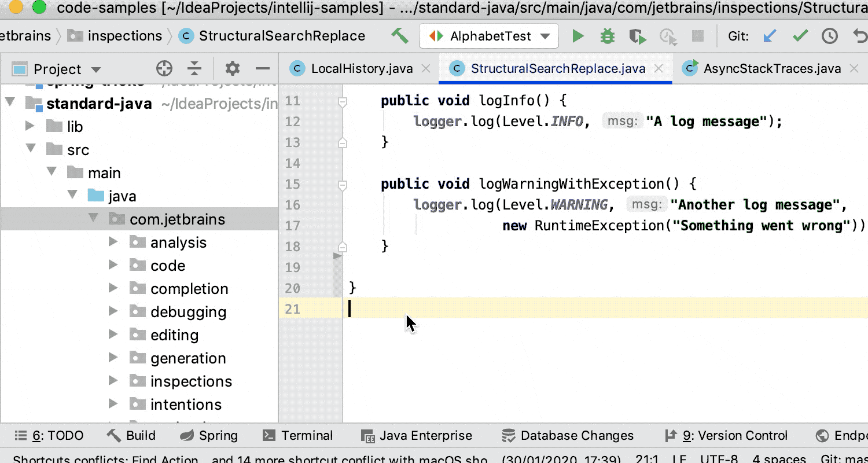Select the standard-java module name
Screen dimensions: 868x463
tap(99, 104)
